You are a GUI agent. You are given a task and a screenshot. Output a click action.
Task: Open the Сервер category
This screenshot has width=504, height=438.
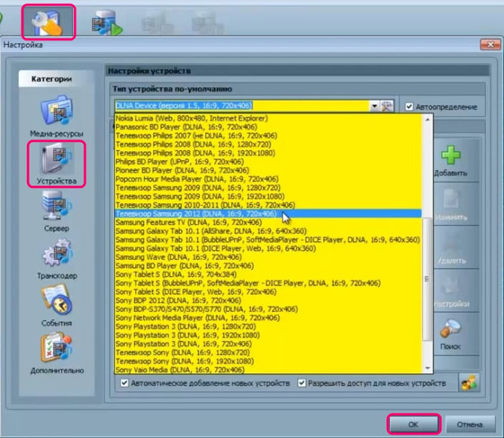coord(57,211)
